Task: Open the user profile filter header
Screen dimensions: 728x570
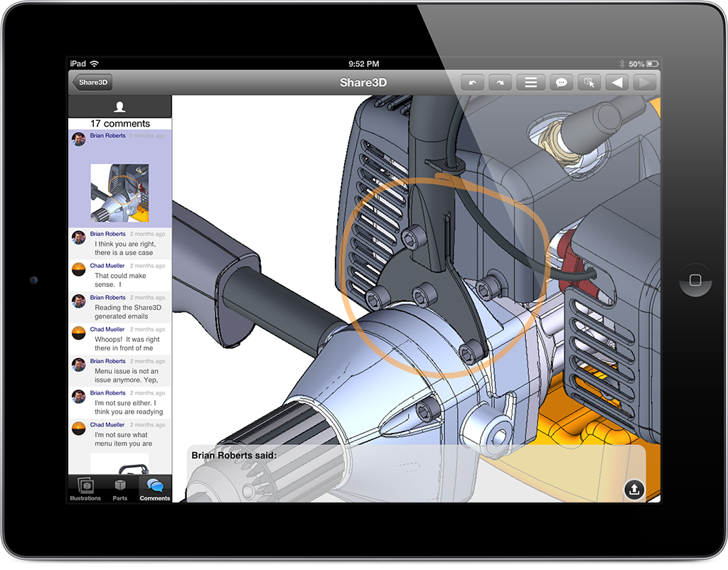Action: 119,107
